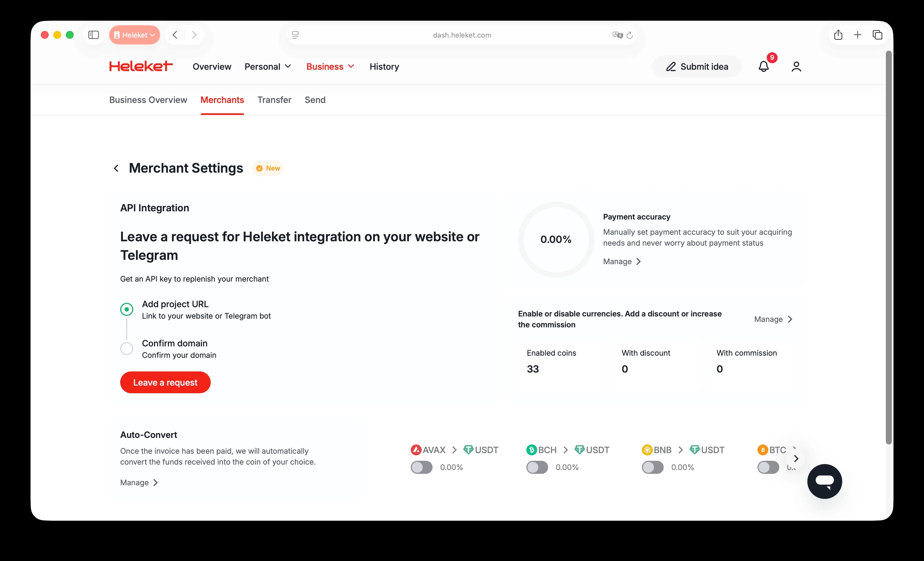Image resolution: width=924 pixels, height=561 pixels.
Task: Click the translate icon in the address bar
Action: pos(617,35)
